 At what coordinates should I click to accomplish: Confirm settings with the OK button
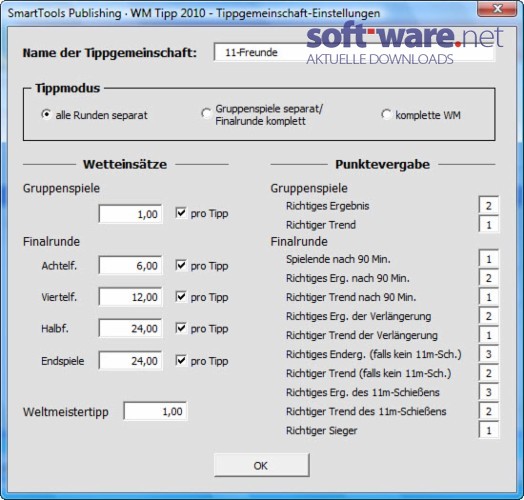(x=262, y=465)
